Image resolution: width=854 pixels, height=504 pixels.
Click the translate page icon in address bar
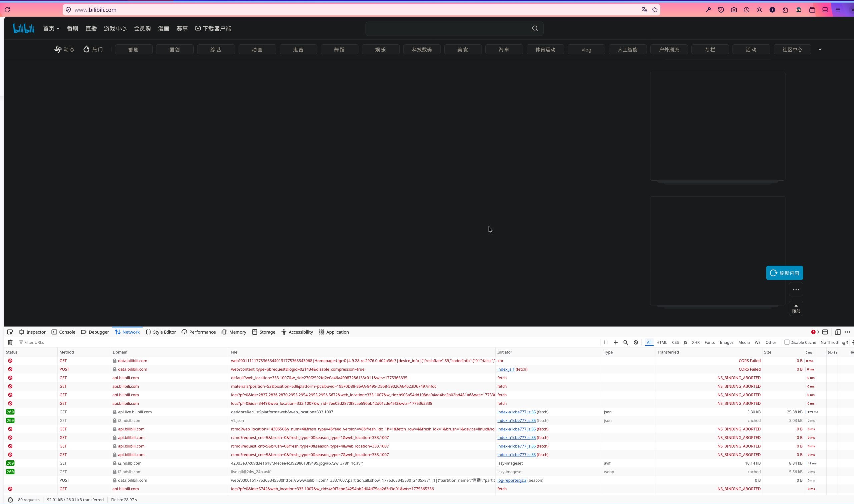pos(644,10)
